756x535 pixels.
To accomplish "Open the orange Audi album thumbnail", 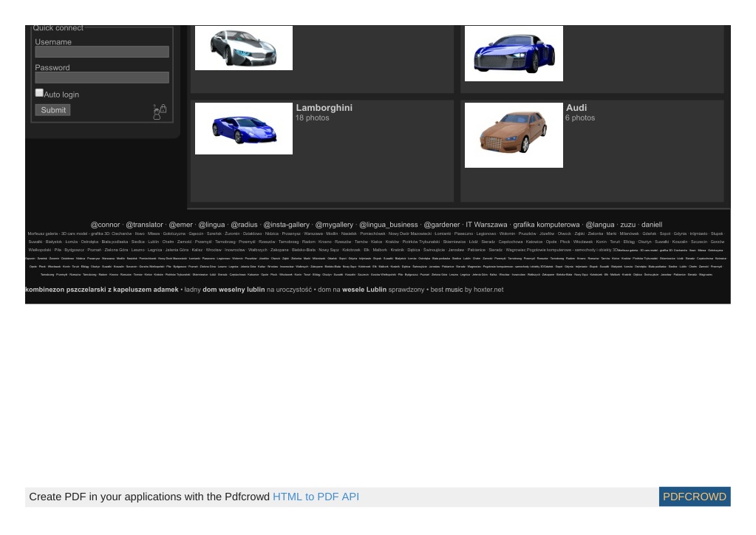I will click(x=514, y=135).
